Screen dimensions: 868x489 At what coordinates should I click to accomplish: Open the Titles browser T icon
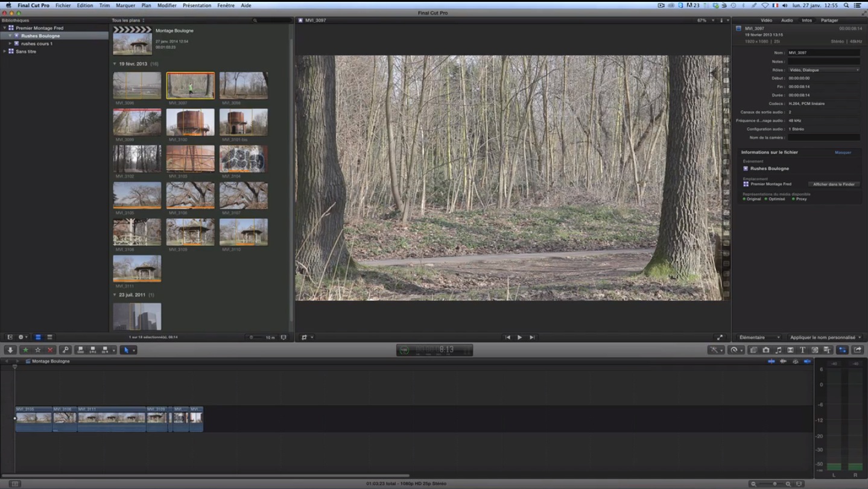click(x=803, y=350)
